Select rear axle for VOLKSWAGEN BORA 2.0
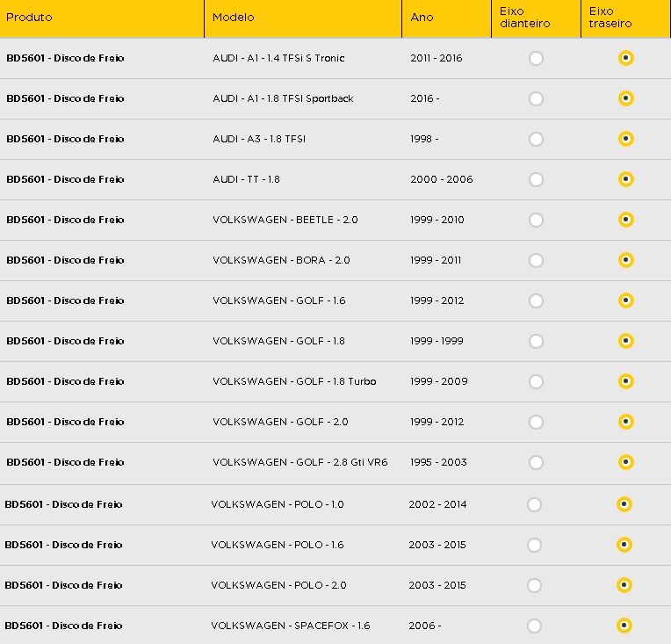671x644 pixels. click(x=625, y=260)
